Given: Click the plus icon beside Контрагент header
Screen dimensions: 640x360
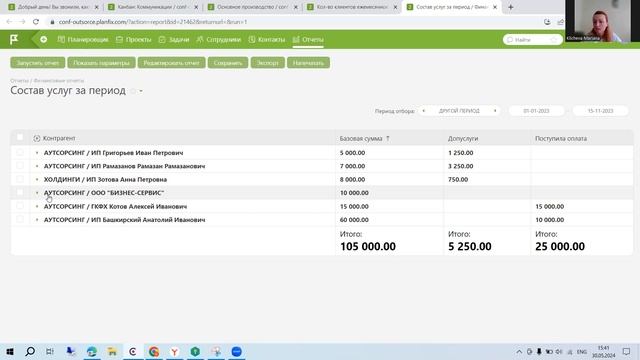Looking at the screenshot, I should point(37,138).
